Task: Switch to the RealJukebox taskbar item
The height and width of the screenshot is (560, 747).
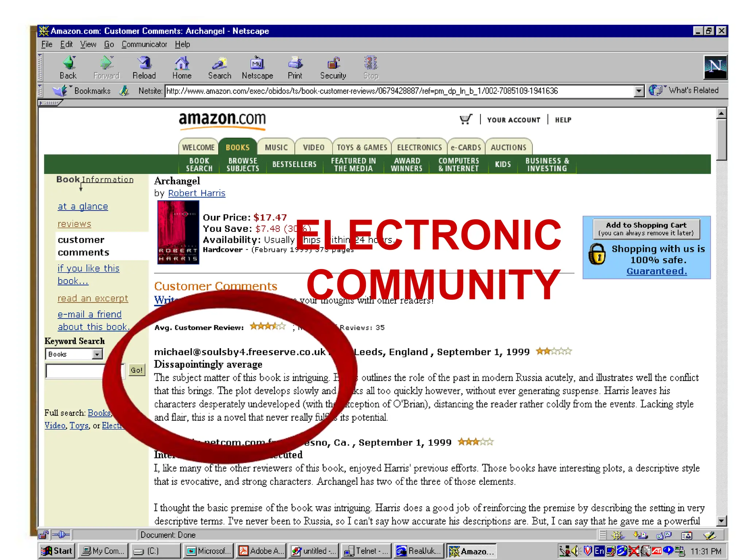Action: click(x=419, y=551)
